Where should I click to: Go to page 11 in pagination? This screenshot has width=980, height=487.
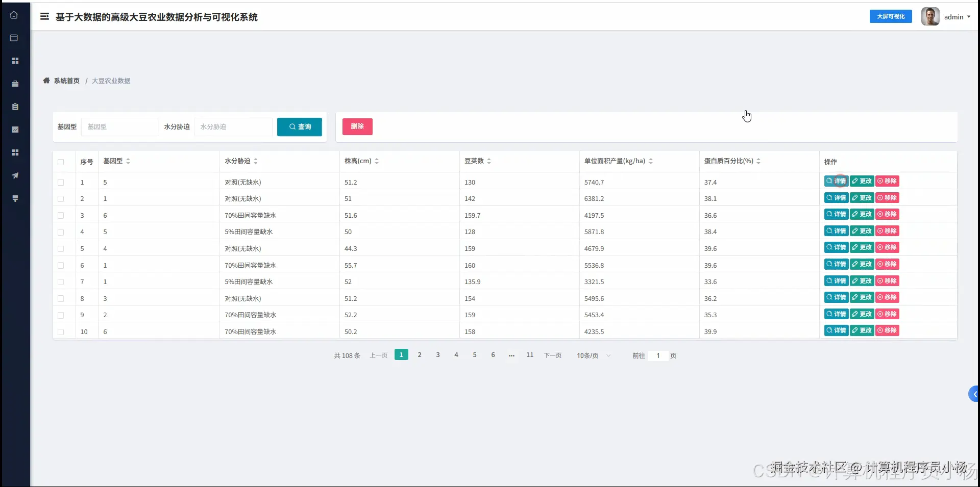point(530,355)
